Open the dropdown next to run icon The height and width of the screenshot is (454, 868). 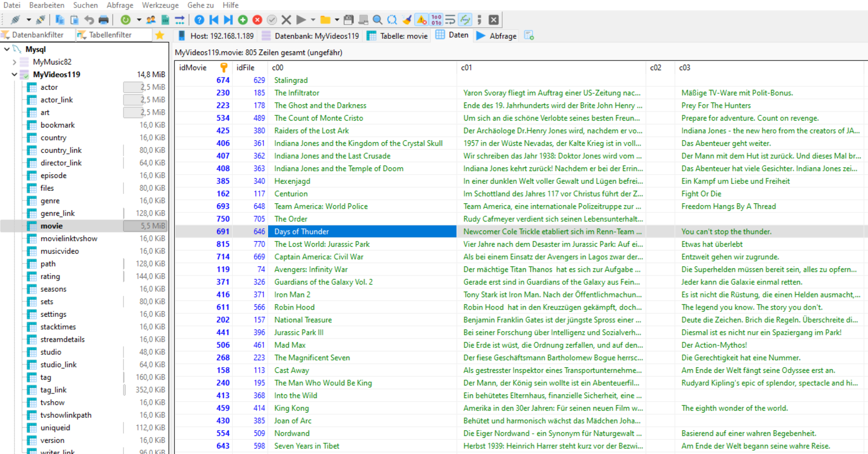[313, 20]
